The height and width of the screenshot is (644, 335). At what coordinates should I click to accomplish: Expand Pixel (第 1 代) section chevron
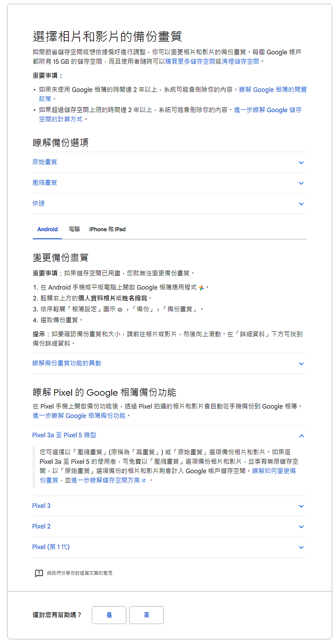[x=301, y=547]
